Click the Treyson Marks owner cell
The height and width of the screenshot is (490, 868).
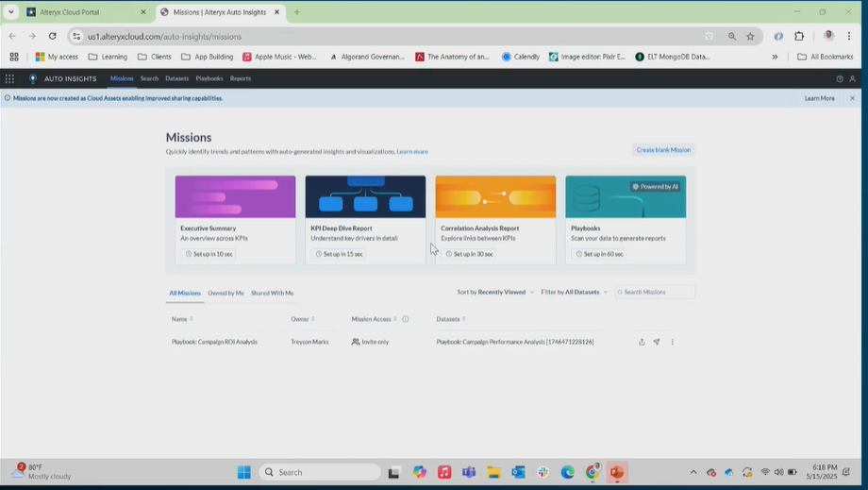(x=310, y=342)
